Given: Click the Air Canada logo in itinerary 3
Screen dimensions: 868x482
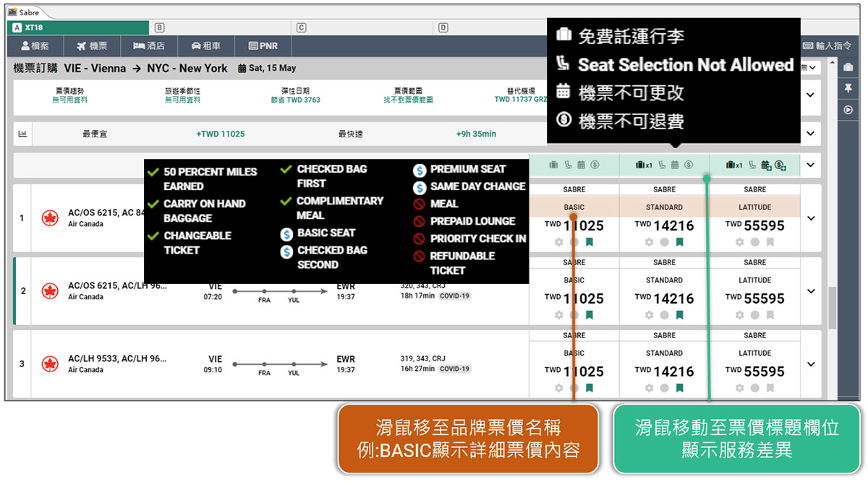Looking at the screenshot, I should click(50, 364).
